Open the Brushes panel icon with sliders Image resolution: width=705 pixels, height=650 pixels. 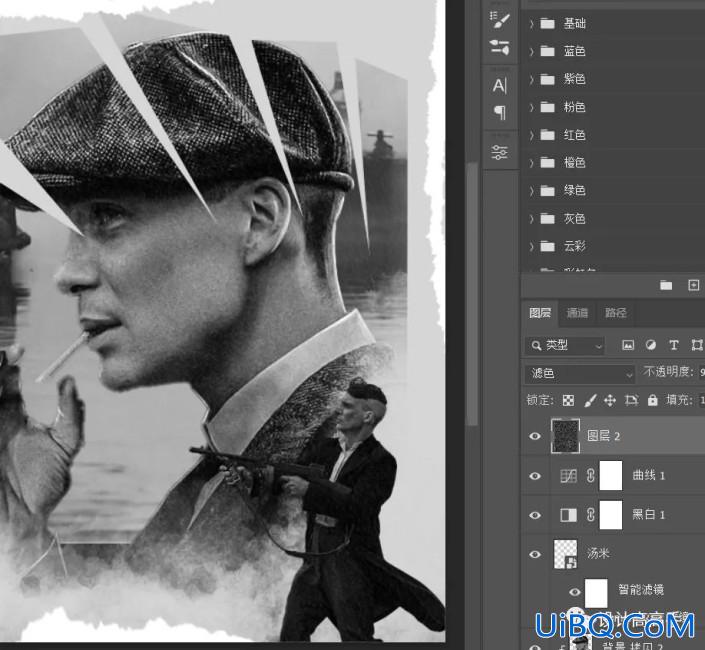coord(500,47)
